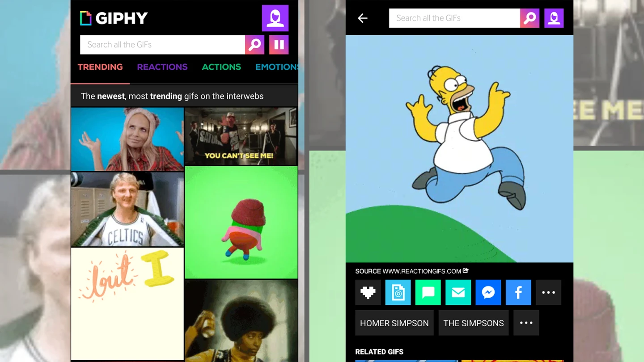Tap the magnifier search button in trending screen
644x362 pixels.
click(x=255, y=45)
